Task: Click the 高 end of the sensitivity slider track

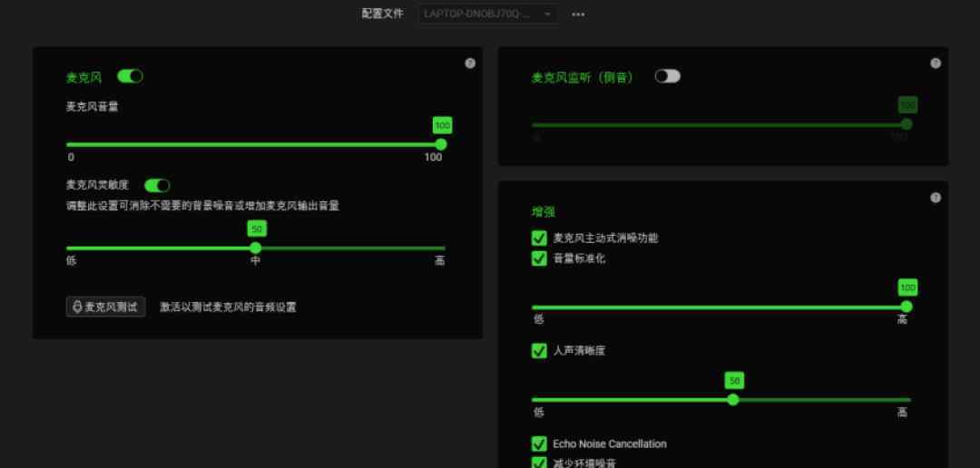Action: click(x=441, y=248)
